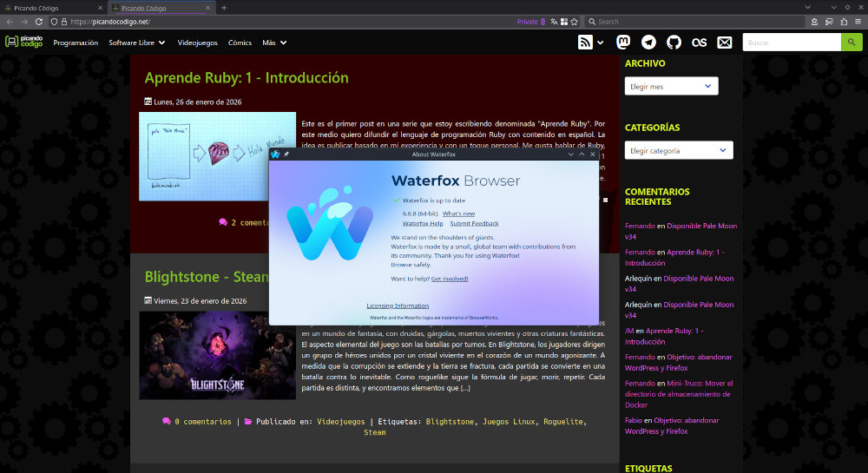Viewport: 868px width, 473px height.
Task: Close the first Picando Código tab
Action: coord(100,8)
